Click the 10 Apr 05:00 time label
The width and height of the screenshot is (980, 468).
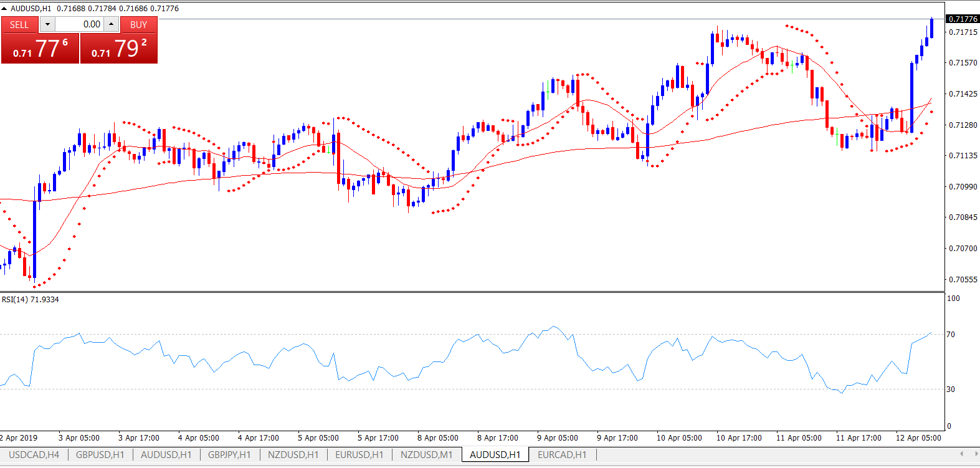point(679,438)
